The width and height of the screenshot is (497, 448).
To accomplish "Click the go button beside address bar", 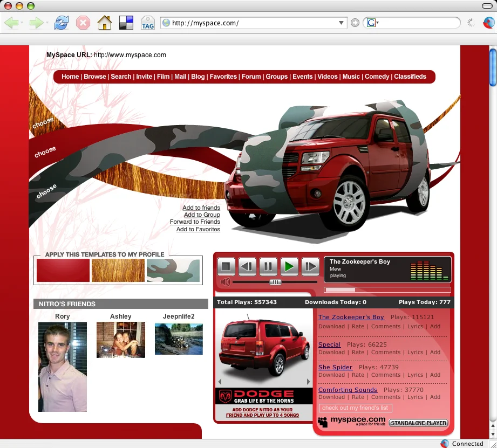I will [355, 23].
